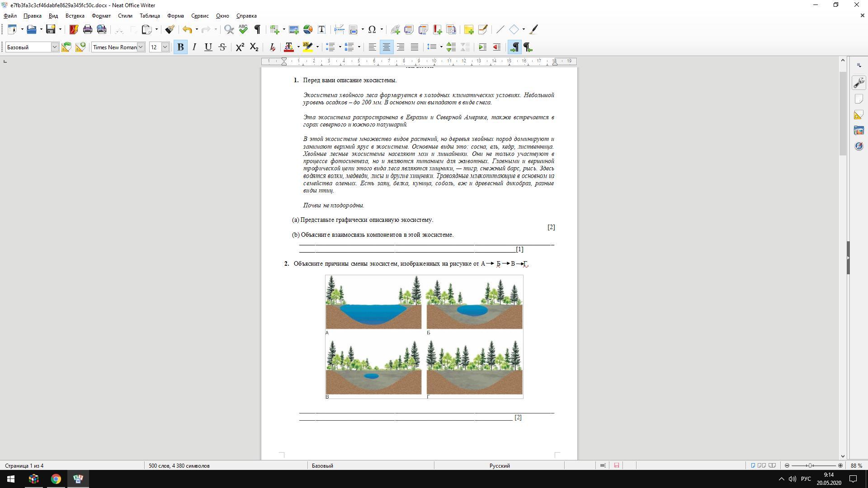Click the Print document icon
Screen dimensions: 868x488
[x=88, y=30]
